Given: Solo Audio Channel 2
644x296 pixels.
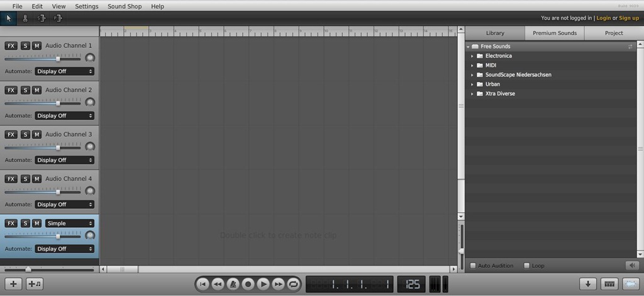Looking at the screenshot, I should [x=25, y=91].
